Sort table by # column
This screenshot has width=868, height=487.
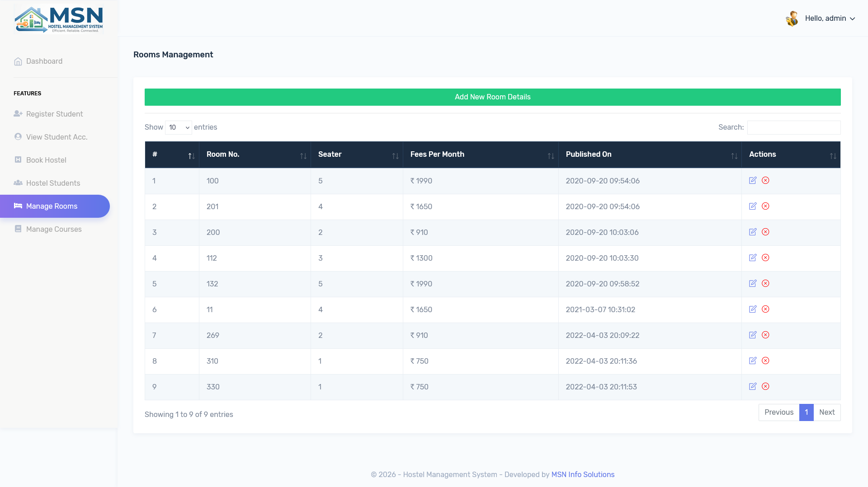tap(172, 155)
